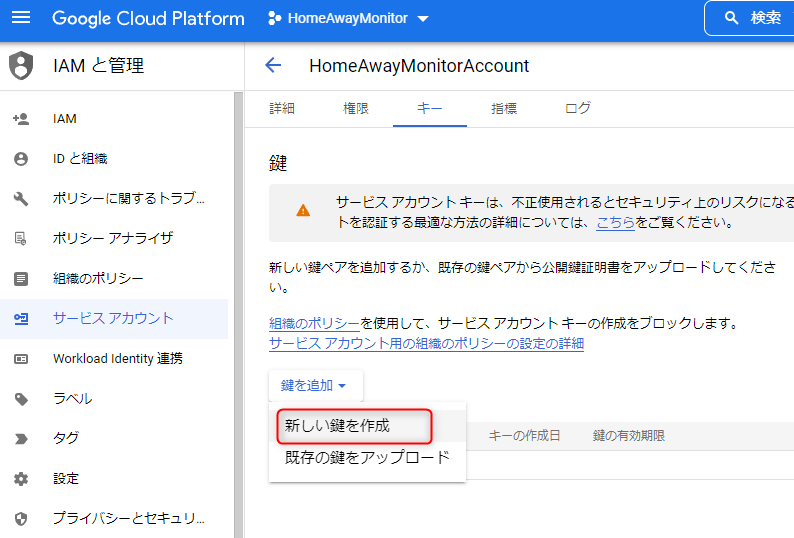794x538 pixels.
Task: Click the ラベル tag icon
Action: click(21, 399)
